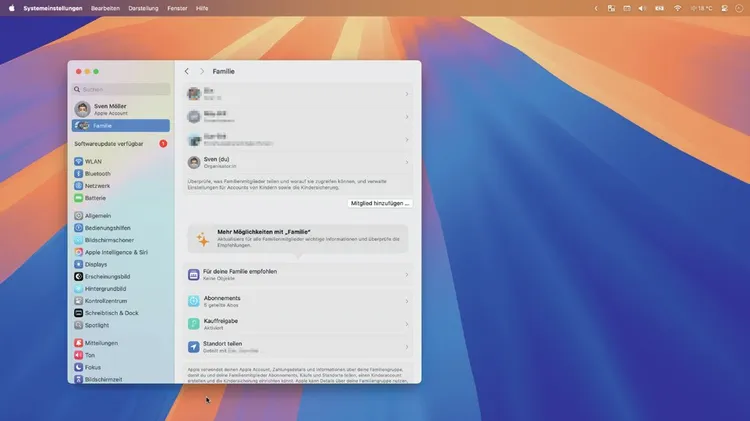Select Bildschirmschoner in the sidebar

pos(121,240)
